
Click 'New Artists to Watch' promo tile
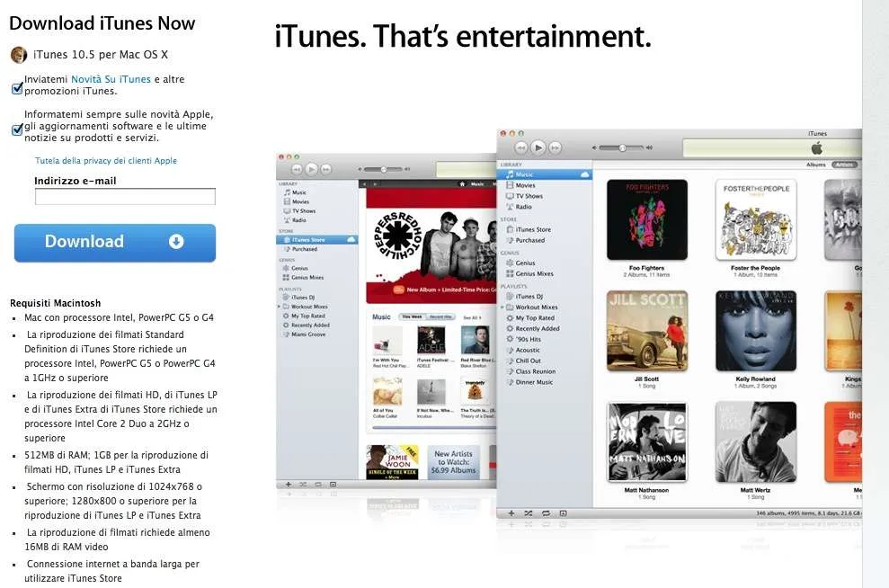click(x=453, y=462)
